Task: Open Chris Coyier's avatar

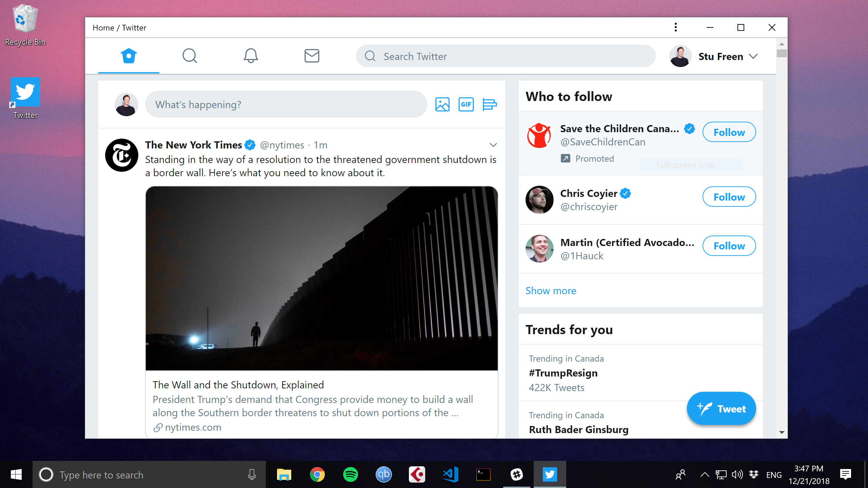Action: click(539, 200)
